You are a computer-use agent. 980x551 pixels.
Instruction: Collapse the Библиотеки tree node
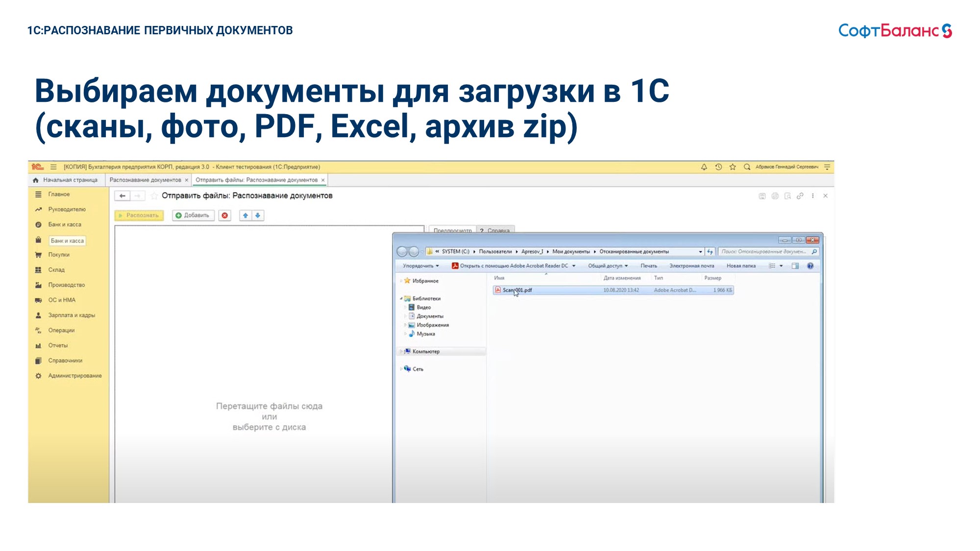pyautogui.click(x=401, y=298)
